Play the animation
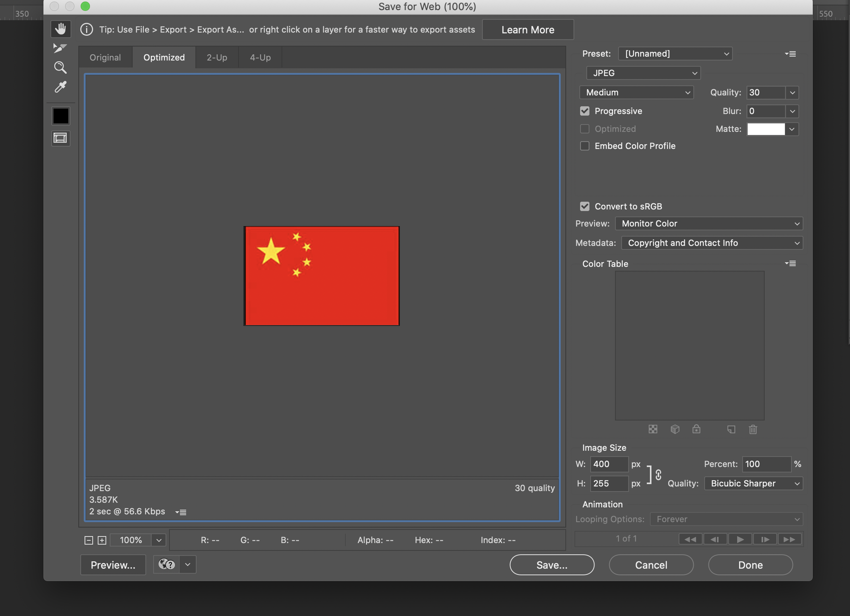The image size is (850, 616). pyautogui.click(x=740, y=539)
